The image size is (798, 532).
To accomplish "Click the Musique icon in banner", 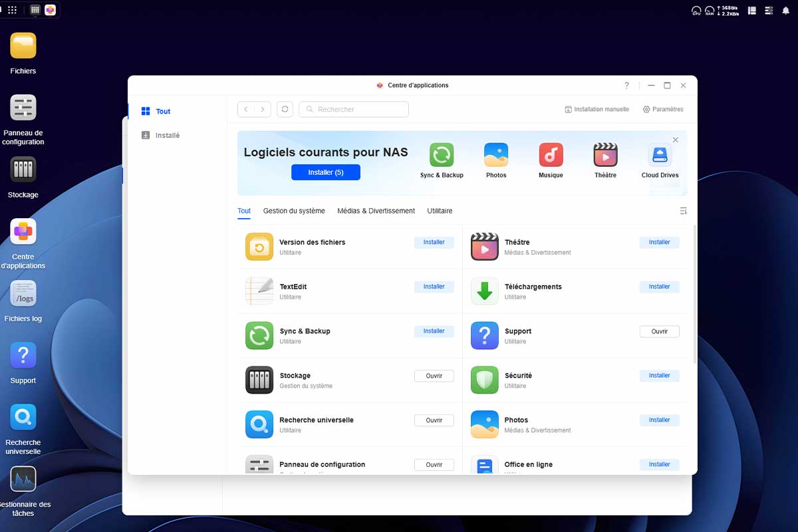I will [x=551, y=155].
